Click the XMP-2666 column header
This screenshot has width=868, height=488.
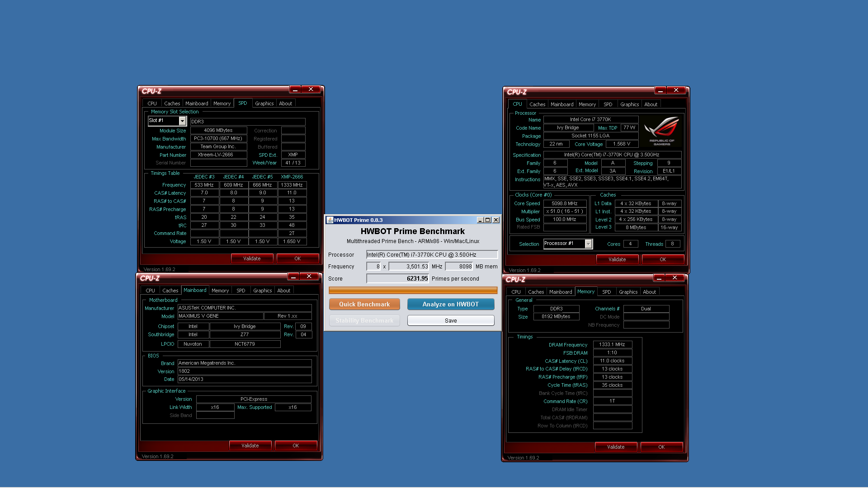click(292, 177)
